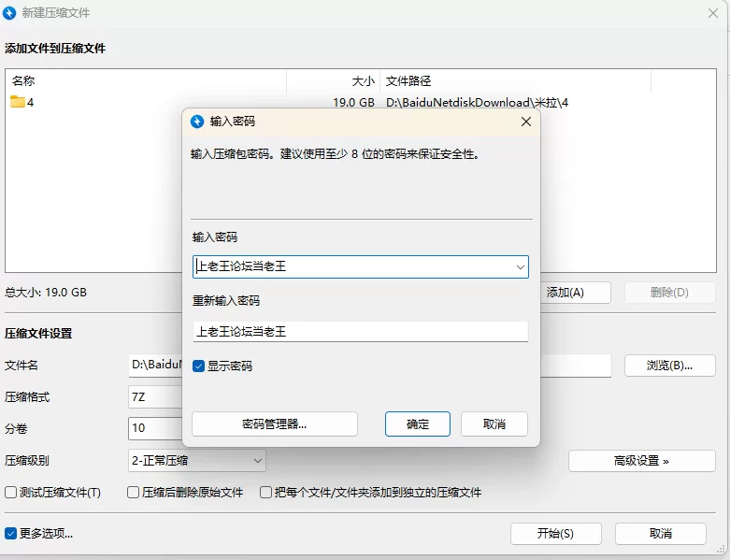
Task: Click 高级设置 to expand advanced settings
Action: coord(641,460)
